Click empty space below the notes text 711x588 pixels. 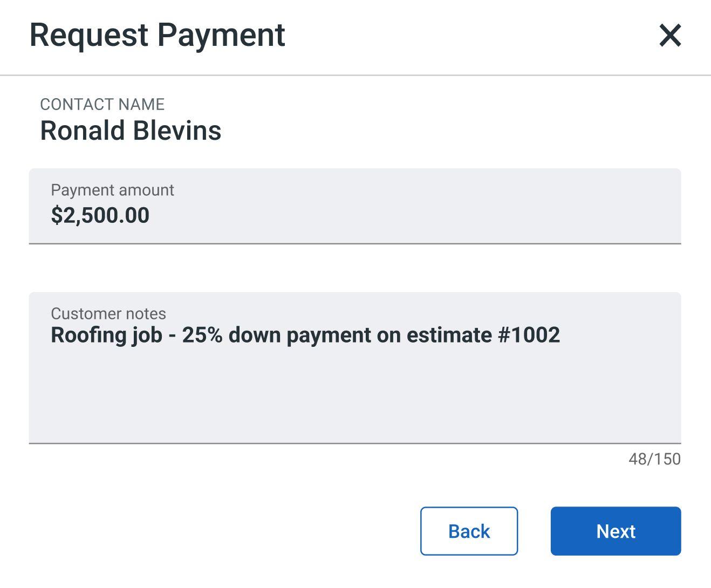[354, 399]
